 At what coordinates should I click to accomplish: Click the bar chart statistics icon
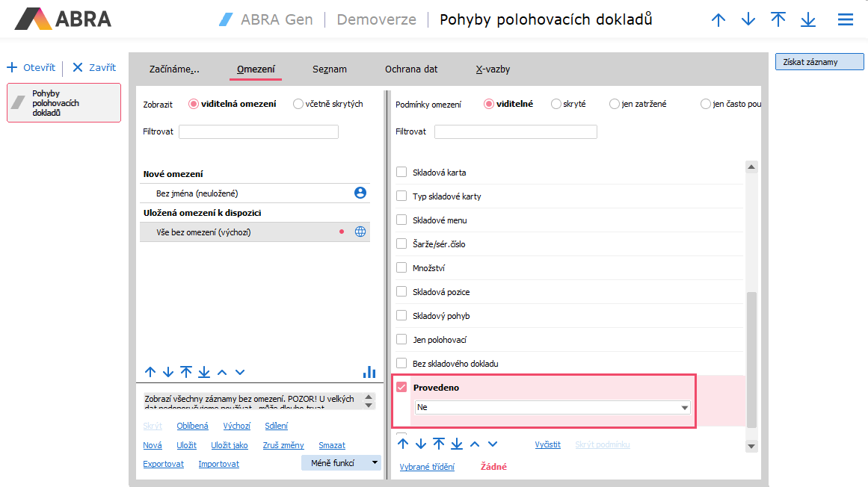coord(369,371)
